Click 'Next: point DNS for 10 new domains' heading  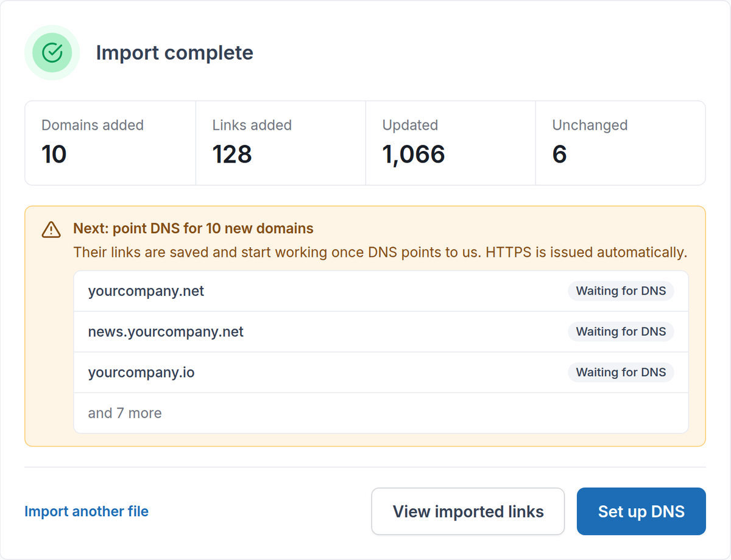pos(193,229)
